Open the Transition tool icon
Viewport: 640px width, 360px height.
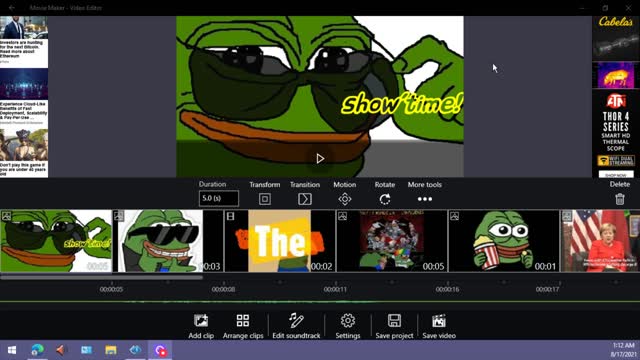pos(304,199)
